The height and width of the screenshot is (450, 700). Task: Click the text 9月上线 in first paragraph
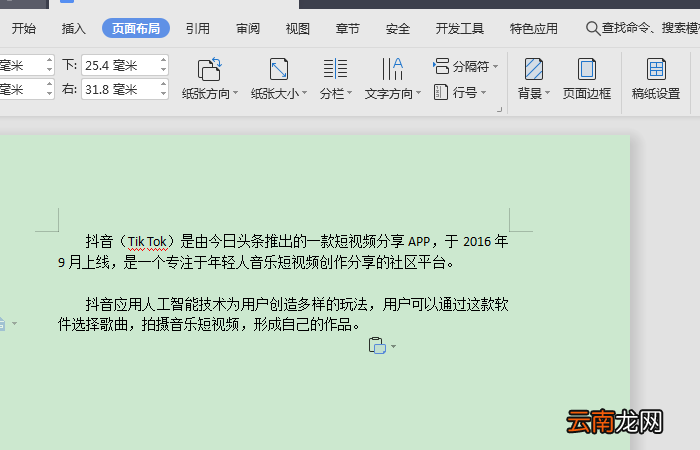click(x=83, y=262)
